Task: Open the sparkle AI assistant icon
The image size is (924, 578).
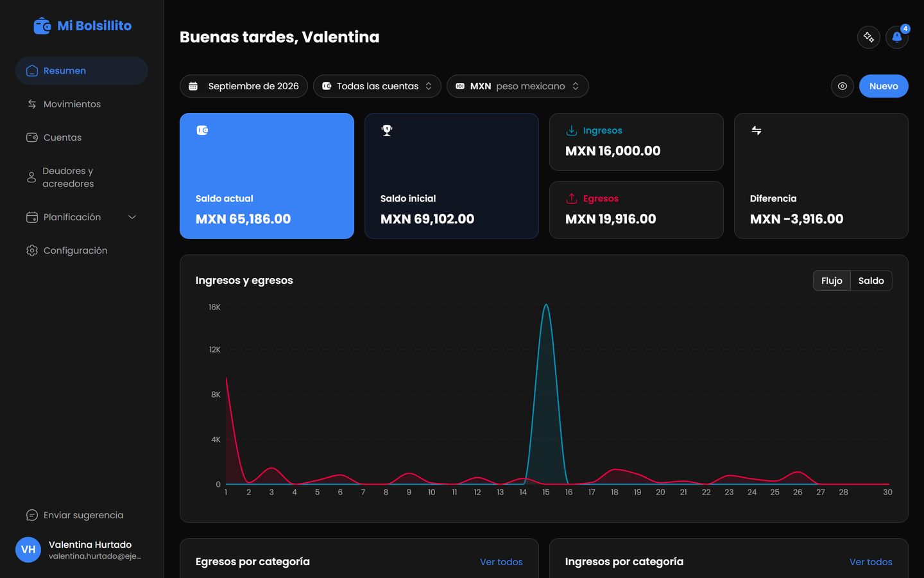Action: click(868, 37)
